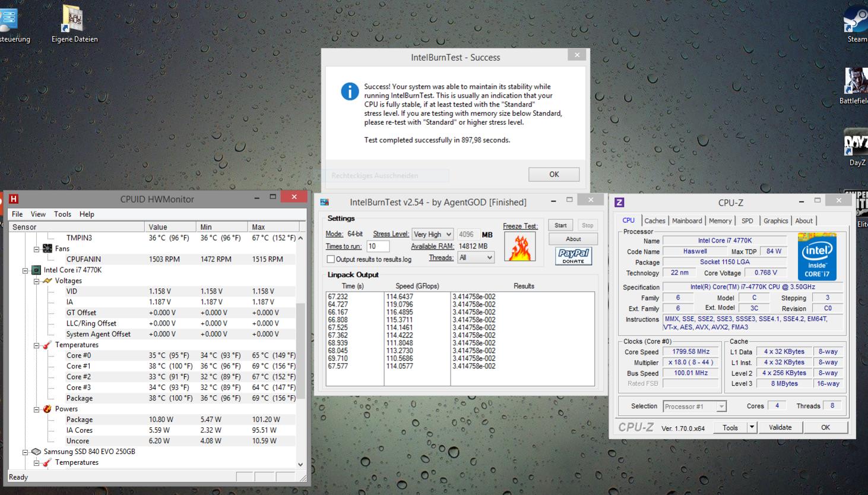The width and height of the screenshot is (868, 495).
Task: Click the Temperatures thermometer icon under Intel Core
Action: (47, 345)
